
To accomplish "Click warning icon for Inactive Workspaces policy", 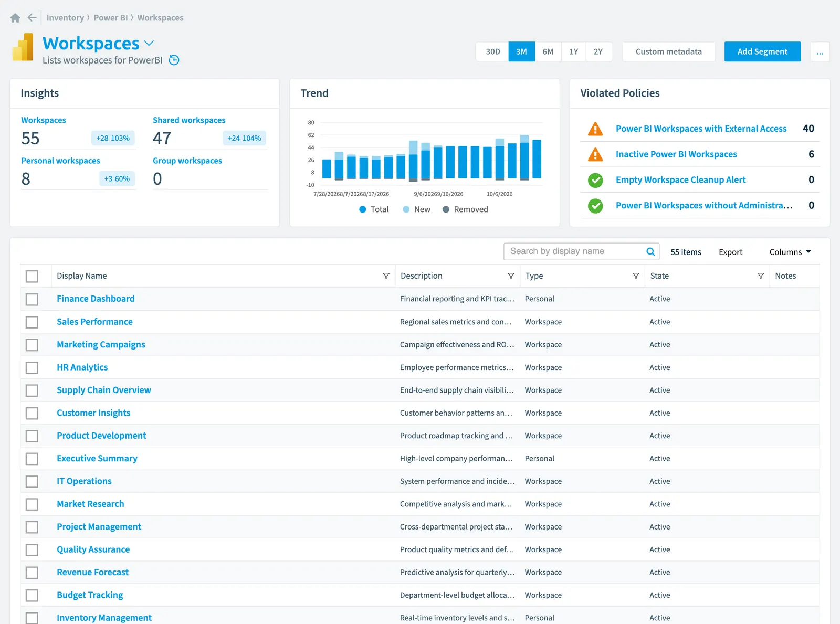I will click(x=595, y=154).
